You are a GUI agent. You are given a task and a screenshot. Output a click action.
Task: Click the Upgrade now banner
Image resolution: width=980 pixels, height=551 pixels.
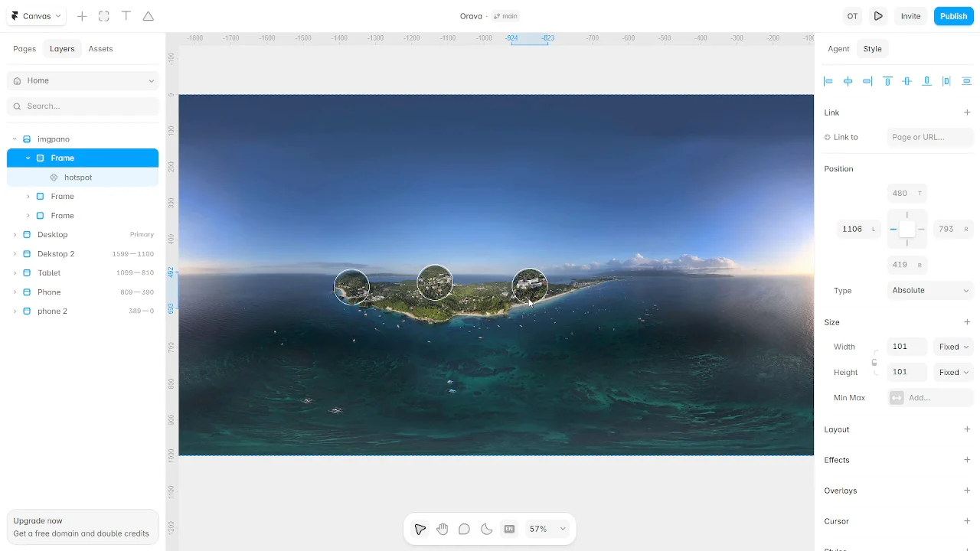(x=83, y=527)
